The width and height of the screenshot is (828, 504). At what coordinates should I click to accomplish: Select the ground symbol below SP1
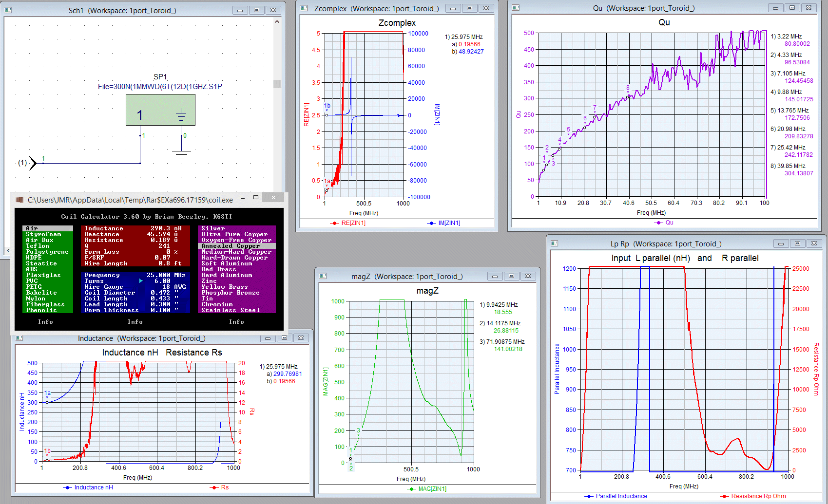tap(181, 155)
